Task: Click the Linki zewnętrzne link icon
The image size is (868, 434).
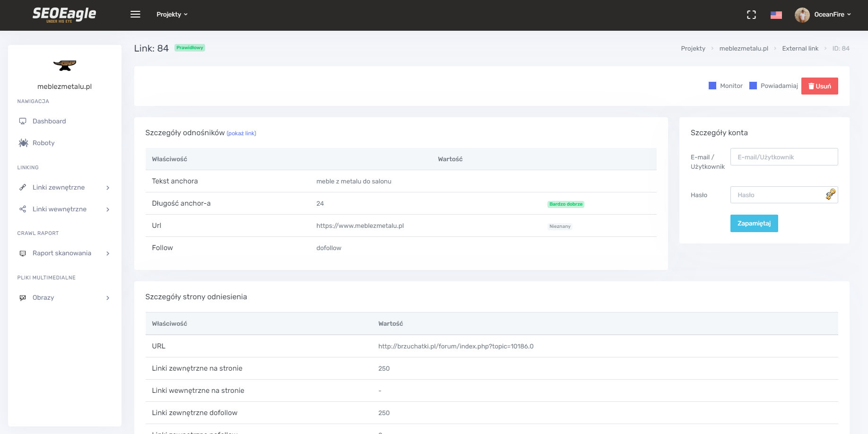Action: click(x=23, y=187)
